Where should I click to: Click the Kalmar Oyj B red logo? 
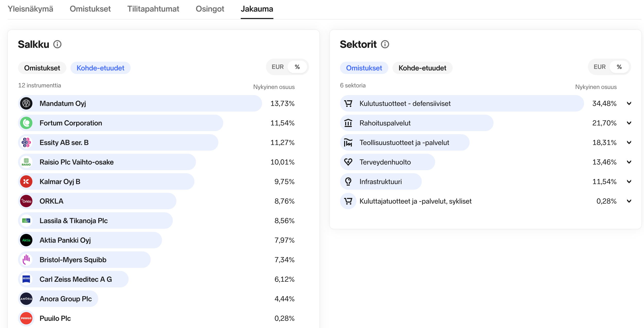click(x=26, y=181)
